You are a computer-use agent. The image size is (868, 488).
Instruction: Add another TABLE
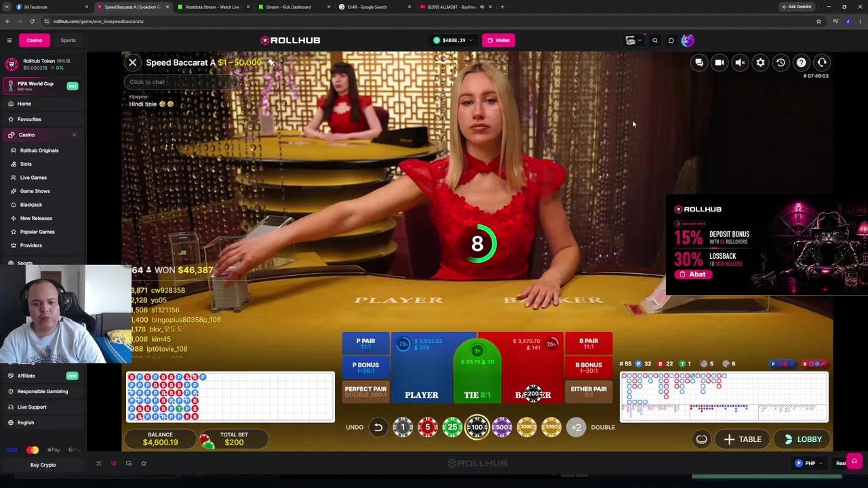coord(743,439)
